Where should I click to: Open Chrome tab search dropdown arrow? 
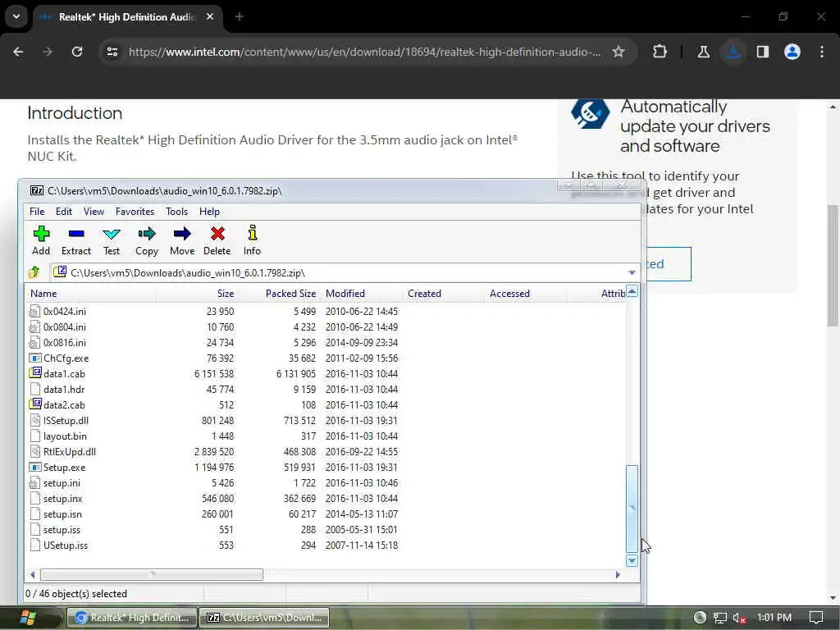click(16, 16)
